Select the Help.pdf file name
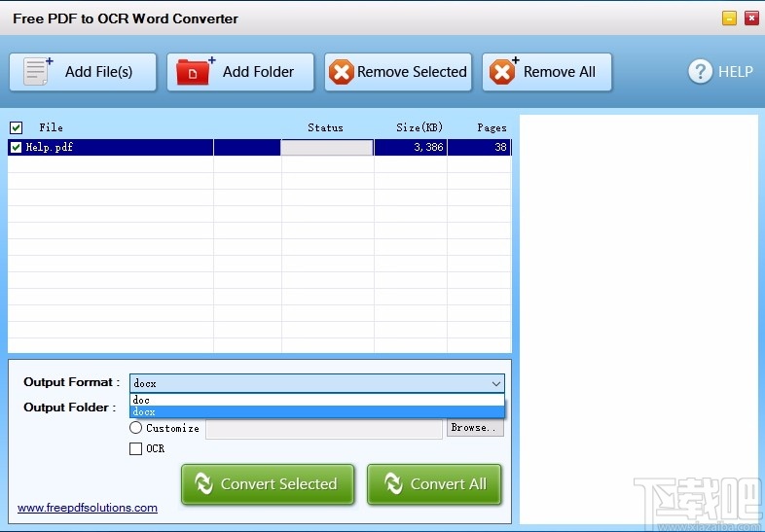The height and width of the screenshot is (532, 765). (x=50, y=147)
